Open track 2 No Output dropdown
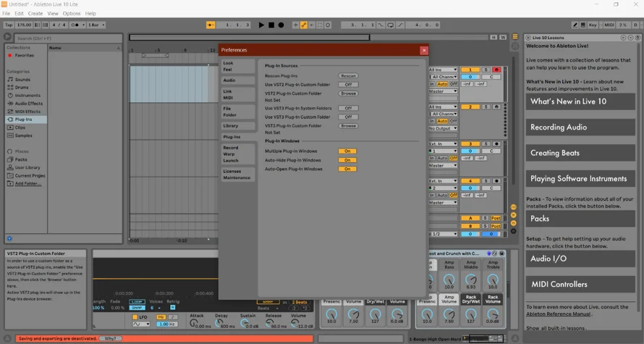644x344 pixels. click(x=443, y=128)
